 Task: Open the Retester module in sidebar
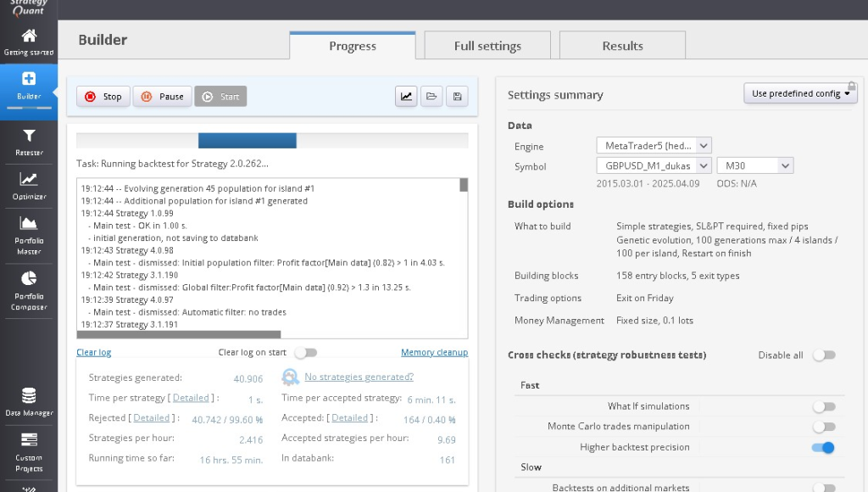coord(29,141)
